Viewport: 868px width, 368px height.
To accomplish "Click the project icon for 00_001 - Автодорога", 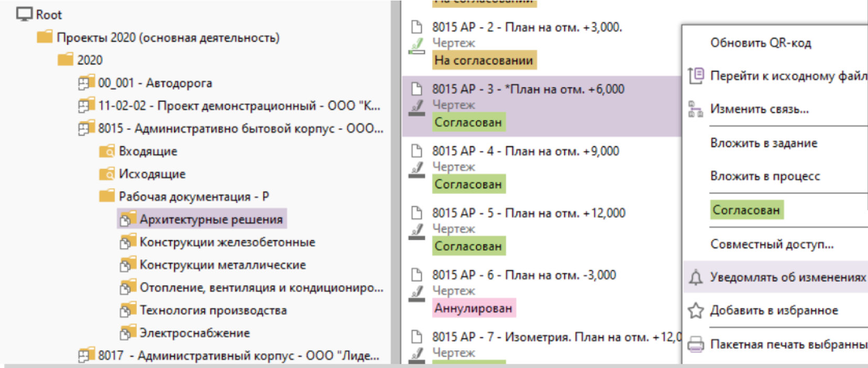I will [x=85, y=83].
